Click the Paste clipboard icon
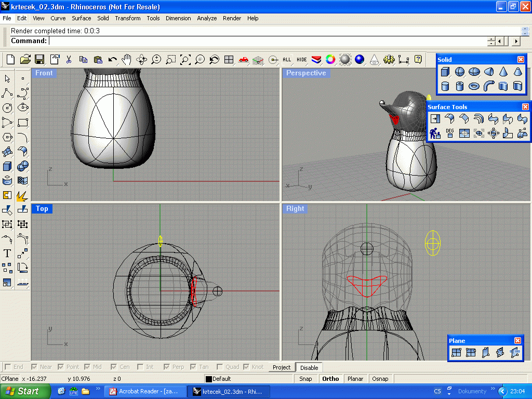The width and height of the screenshot is (532, 399). pos(98,60)
